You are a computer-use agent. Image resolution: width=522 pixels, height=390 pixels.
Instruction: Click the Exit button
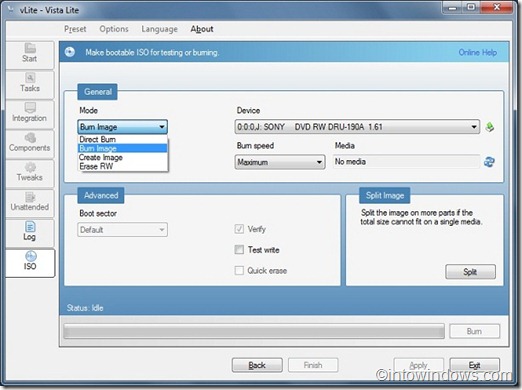point(474,365)
